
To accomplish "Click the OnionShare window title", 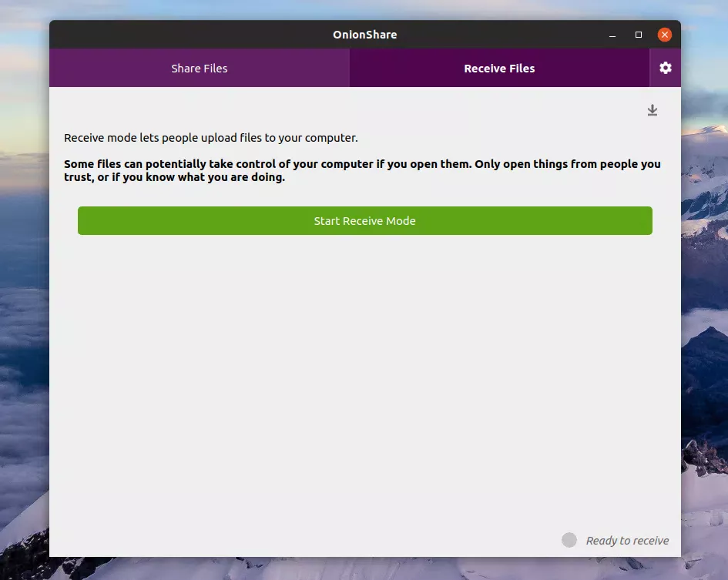I will point(365,35).
